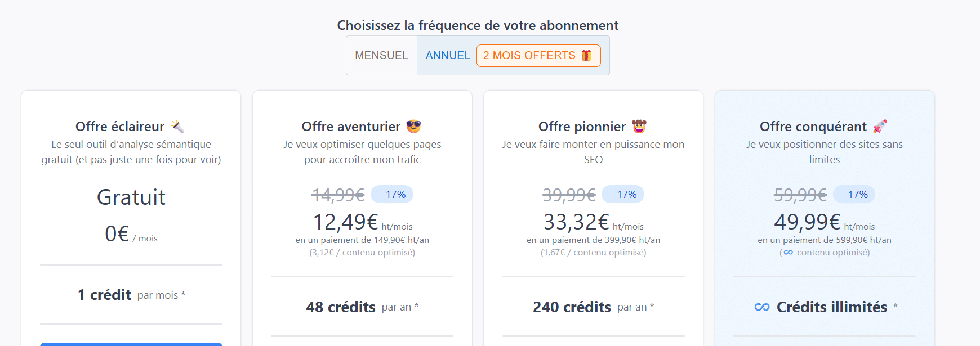Click the -17% badge on Offre conquérant
This screenshot has height=346, width=980.
[854, 195]
